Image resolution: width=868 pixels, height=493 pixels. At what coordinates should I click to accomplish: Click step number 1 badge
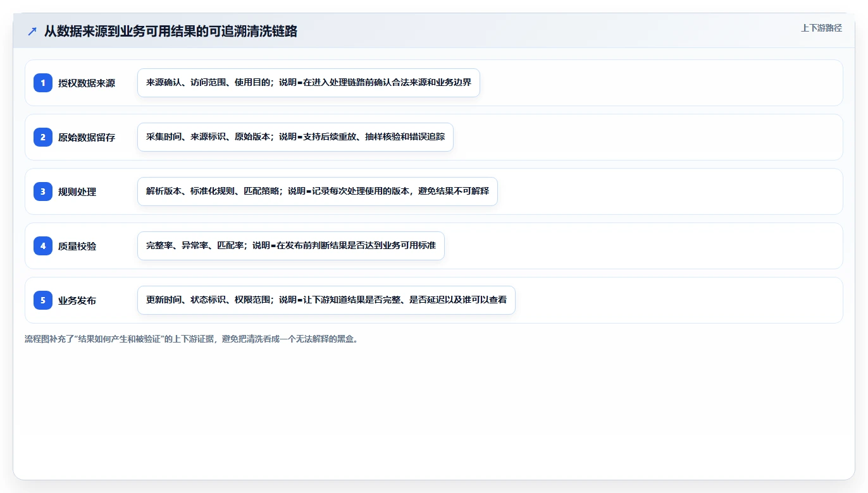(43, 83)
